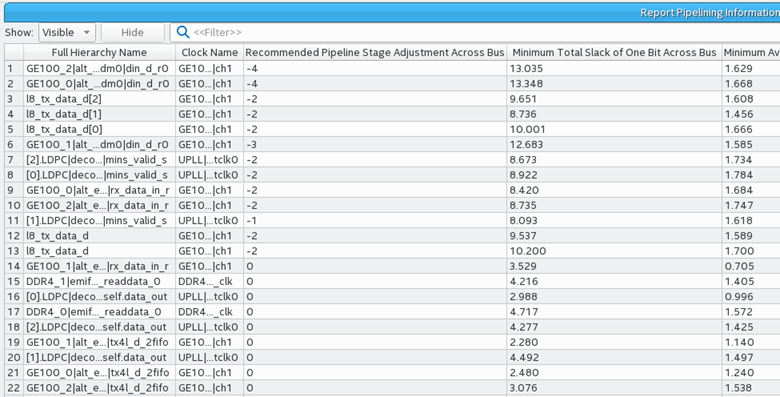
Task: Select row 1 GE100_2 din_d_r0 entry
Action: 98,68
